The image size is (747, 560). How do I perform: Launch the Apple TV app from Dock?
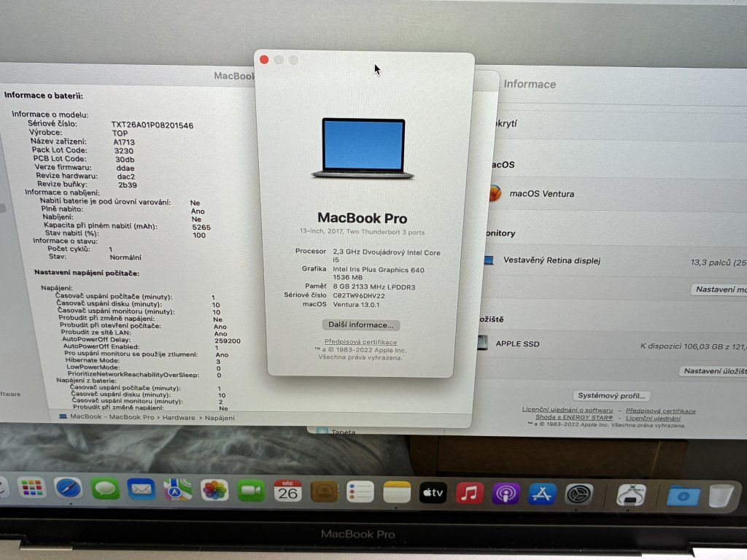coord(433,493)
